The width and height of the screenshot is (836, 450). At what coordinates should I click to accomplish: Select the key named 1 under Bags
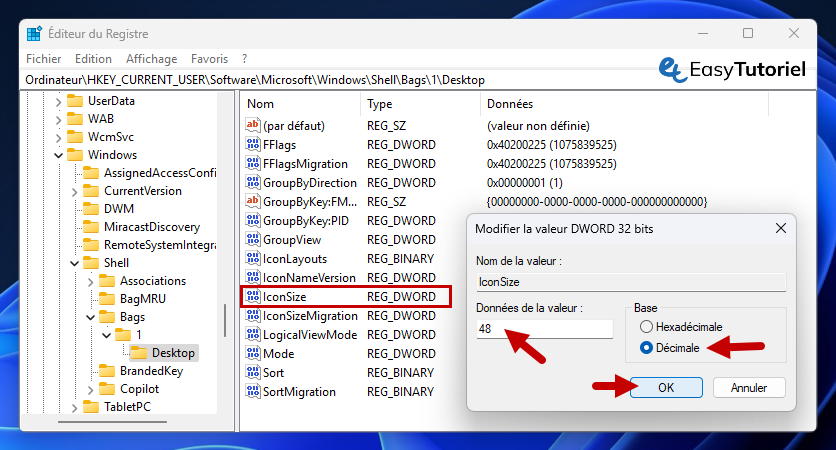click(139, 335)
